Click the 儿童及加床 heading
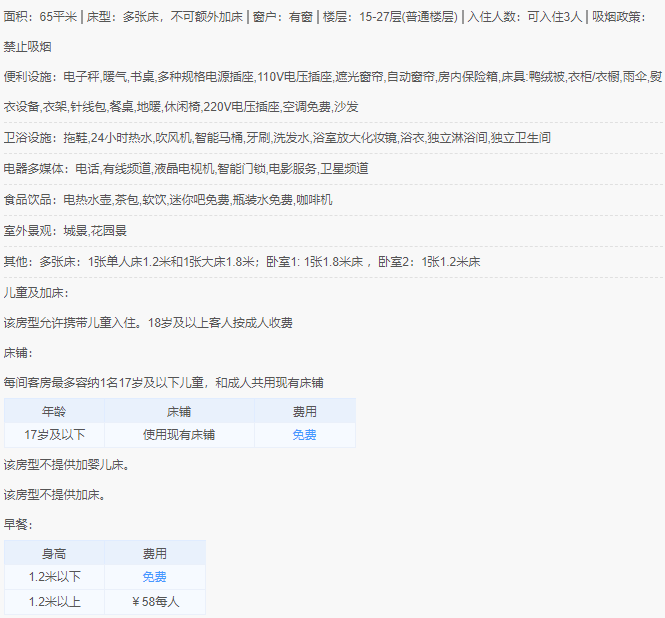 tap(36, 293)
